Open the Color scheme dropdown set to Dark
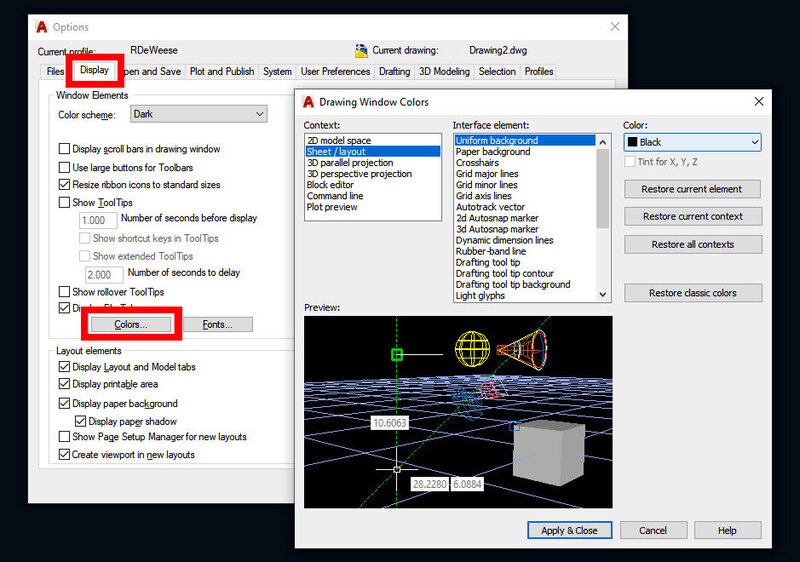This screenshot has height=562, width=800. (x=198, y=114)
